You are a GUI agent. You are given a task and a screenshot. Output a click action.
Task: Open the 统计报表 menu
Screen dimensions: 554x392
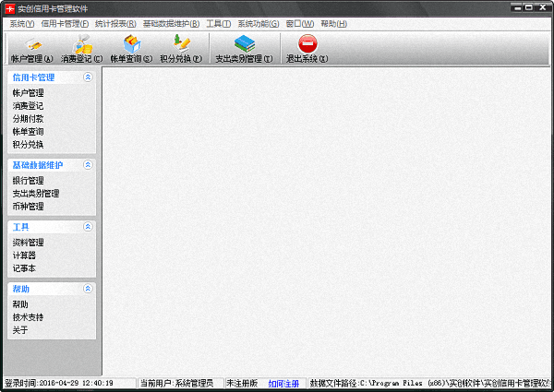[115, 23]
